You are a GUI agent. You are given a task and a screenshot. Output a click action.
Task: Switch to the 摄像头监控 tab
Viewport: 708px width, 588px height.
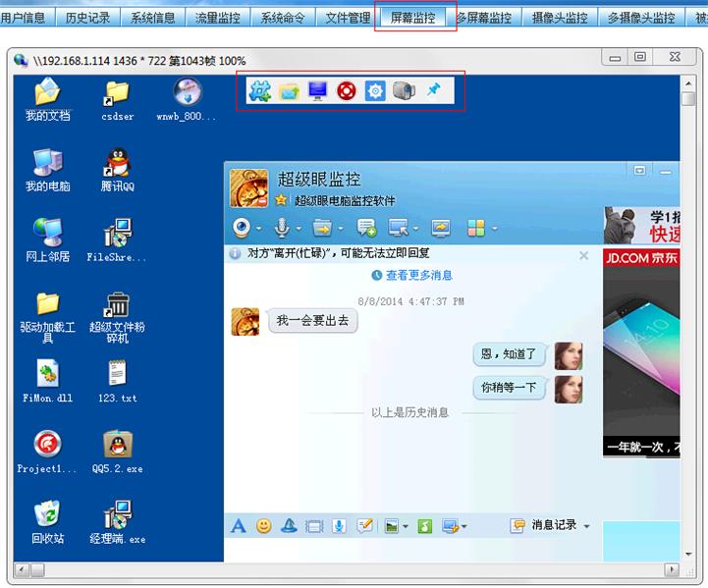coord(560,18)
